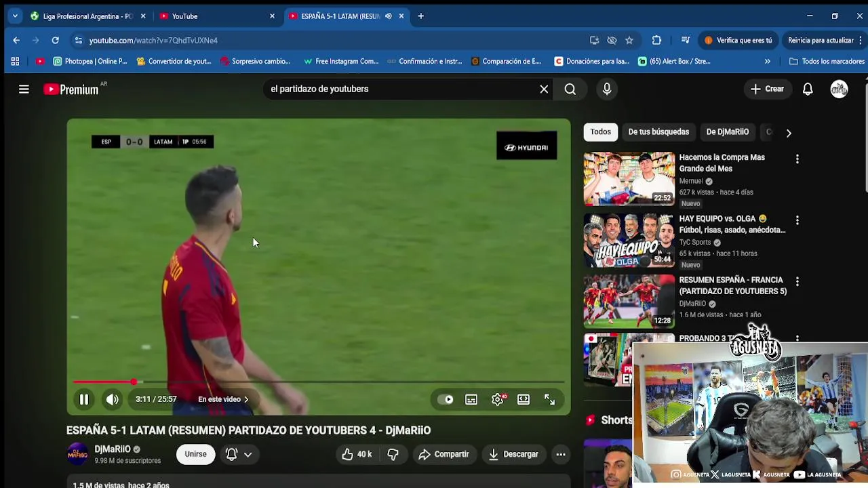868x488 pixels.
Task: Open the browser extensions puzzle icon
Action: click(x=656, y=41)
